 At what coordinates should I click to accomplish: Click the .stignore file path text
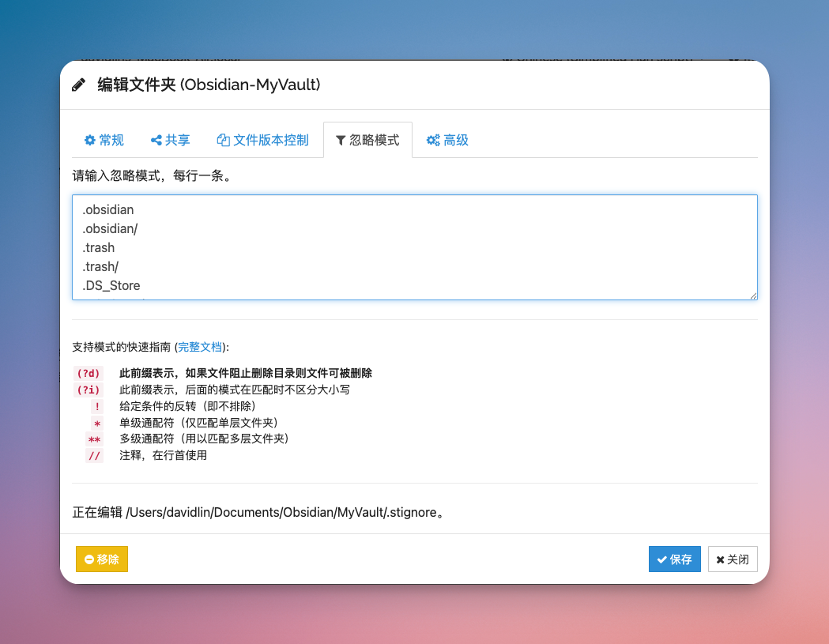(x=282, y=512)
